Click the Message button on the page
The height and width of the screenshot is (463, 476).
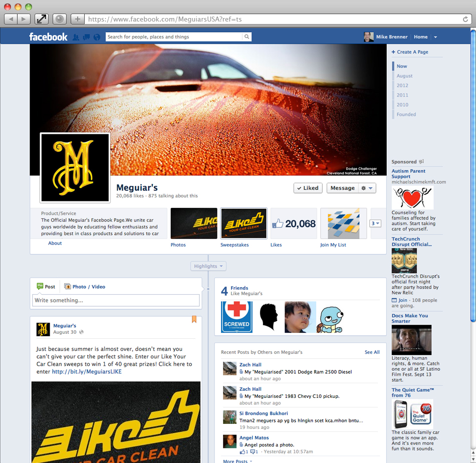[x=342, y=188]
